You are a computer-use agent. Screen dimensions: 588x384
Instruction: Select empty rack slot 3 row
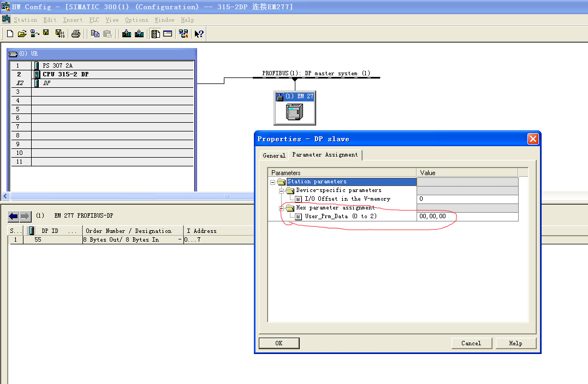click(102, 92)
